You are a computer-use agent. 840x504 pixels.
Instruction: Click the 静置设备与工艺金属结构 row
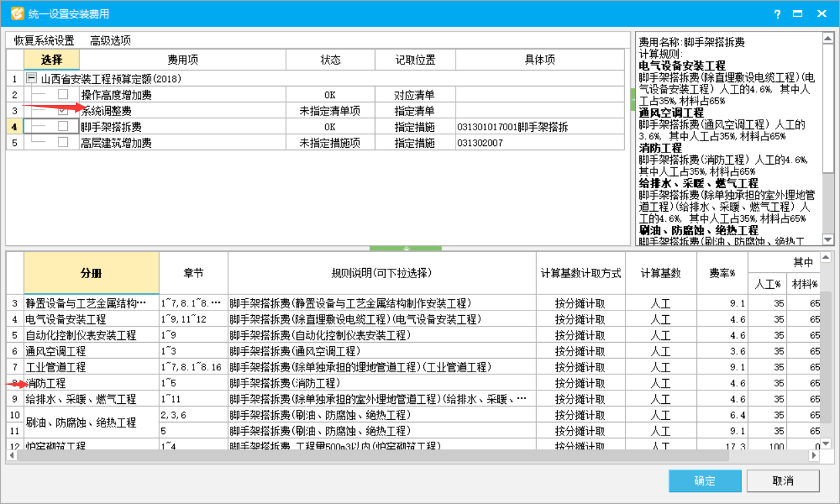pos(413,303)
